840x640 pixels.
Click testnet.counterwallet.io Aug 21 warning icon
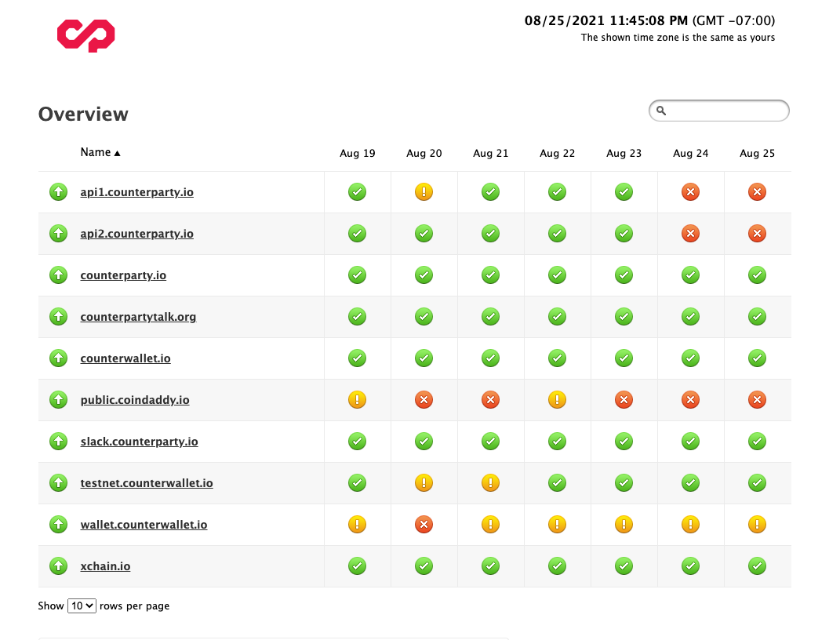[491, 483]
